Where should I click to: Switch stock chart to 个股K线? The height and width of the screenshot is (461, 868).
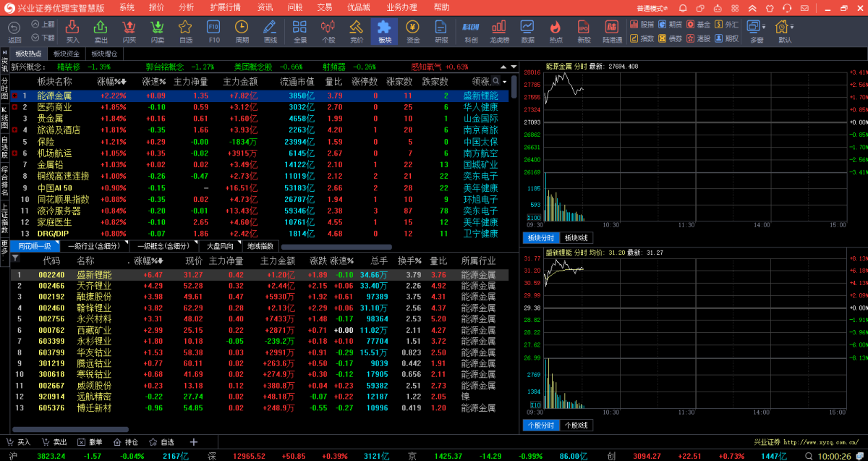coord(576,426)
